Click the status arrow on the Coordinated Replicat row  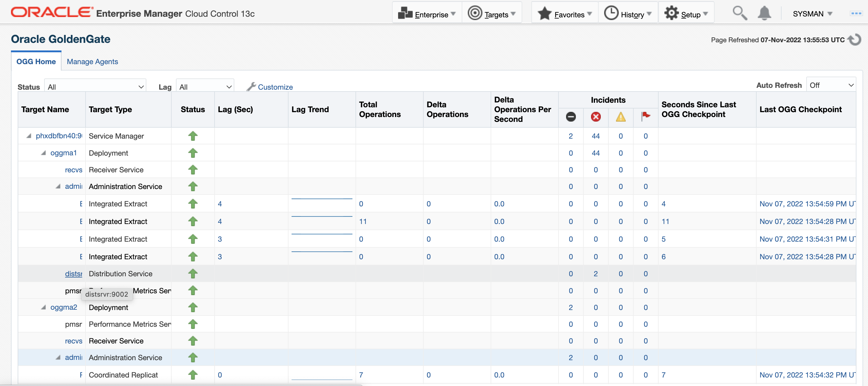pyautogui.click(x=193, y=374)
